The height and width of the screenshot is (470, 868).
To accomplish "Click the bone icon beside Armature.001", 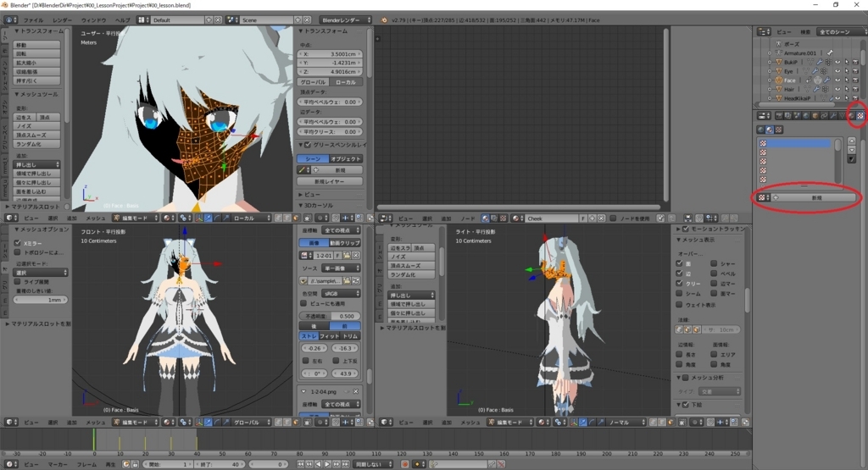I will pos(830,53).
